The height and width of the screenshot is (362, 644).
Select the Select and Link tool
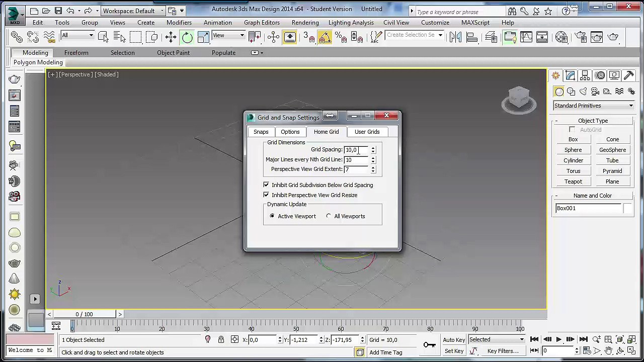tap(17, 37)
